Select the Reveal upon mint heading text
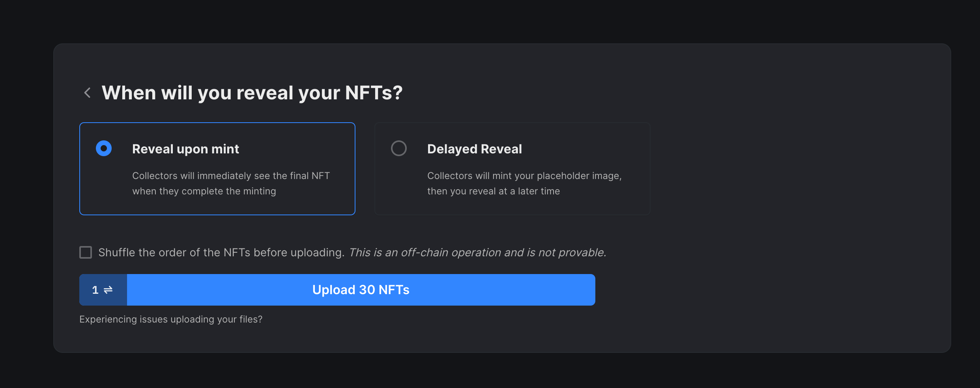The height and width of the screenshot is (388, 980). click(185, 149)
